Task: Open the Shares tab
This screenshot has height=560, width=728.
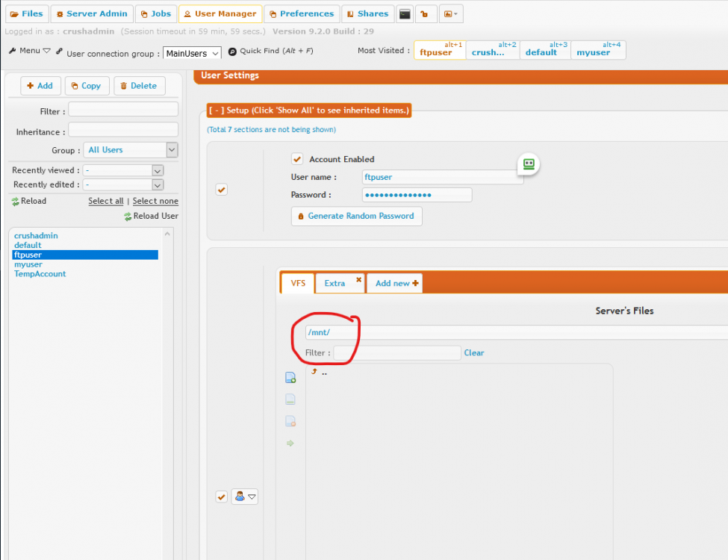Action: (x=368, y=14)
